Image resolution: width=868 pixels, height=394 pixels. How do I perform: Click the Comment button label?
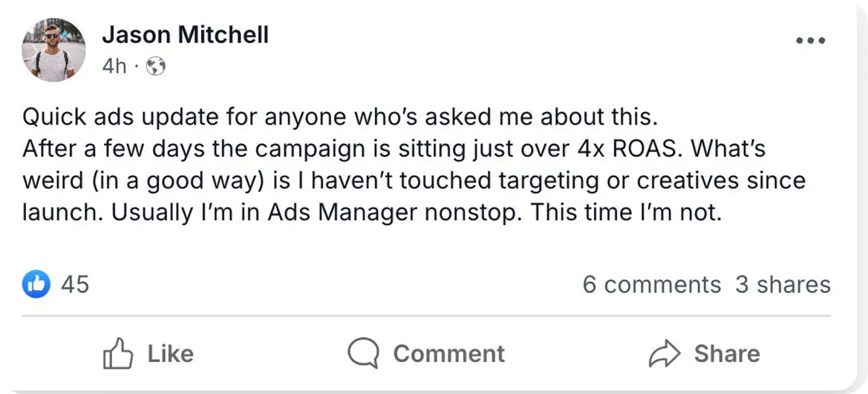[448, 354]
